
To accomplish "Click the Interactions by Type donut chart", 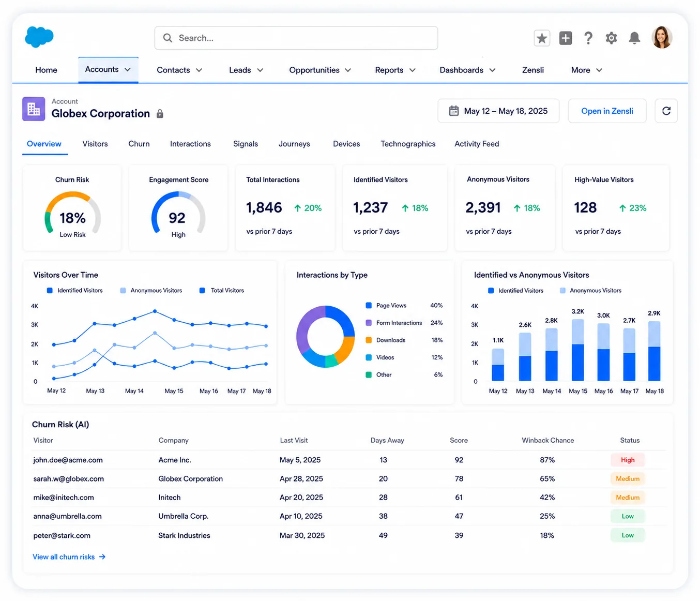I will click(326, 337).
